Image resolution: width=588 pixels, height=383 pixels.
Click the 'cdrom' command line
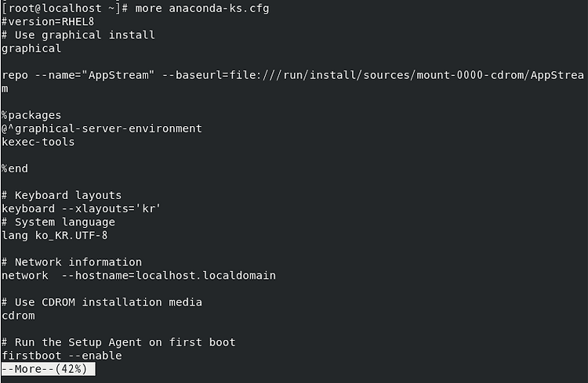[x=18, y=316]
